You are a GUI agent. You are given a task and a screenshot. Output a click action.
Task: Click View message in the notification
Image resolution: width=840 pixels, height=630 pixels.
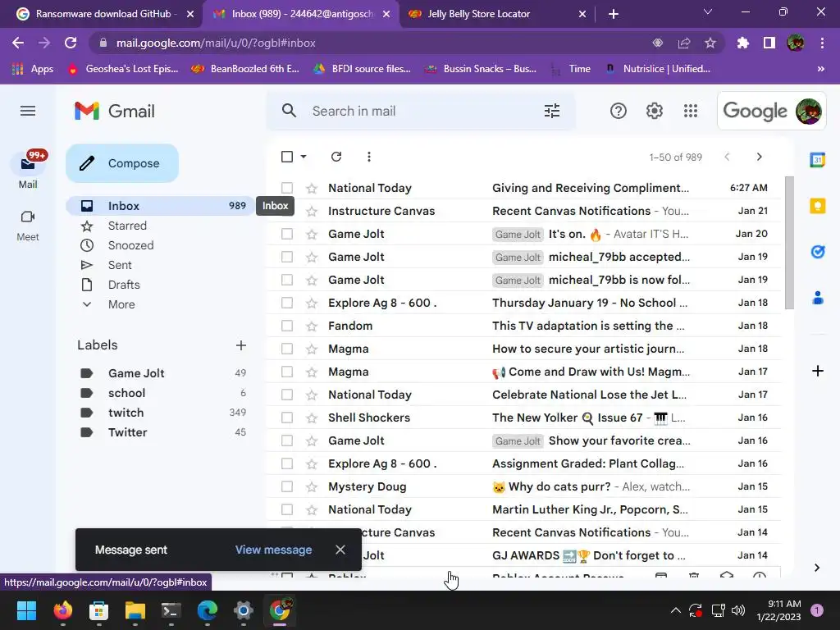click(273, 550)
